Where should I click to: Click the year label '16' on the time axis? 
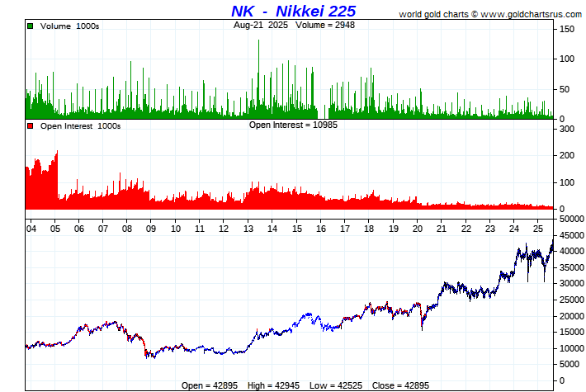click(x=321, y=229)
